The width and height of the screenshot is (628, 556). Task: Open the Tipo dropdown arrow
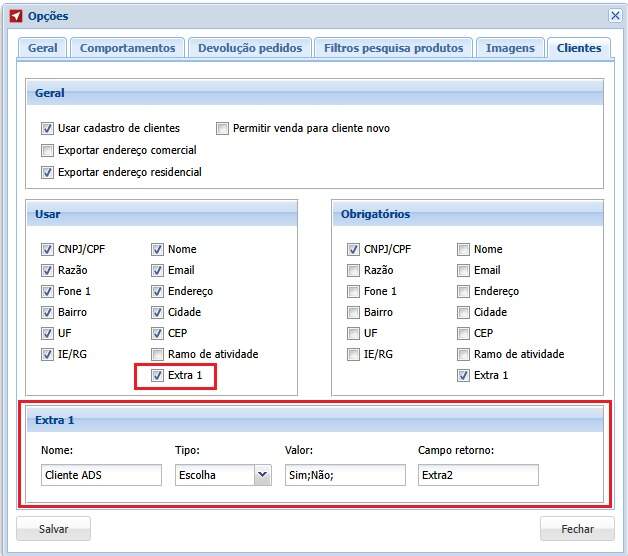pyautogui.click(x=263, y=475)
